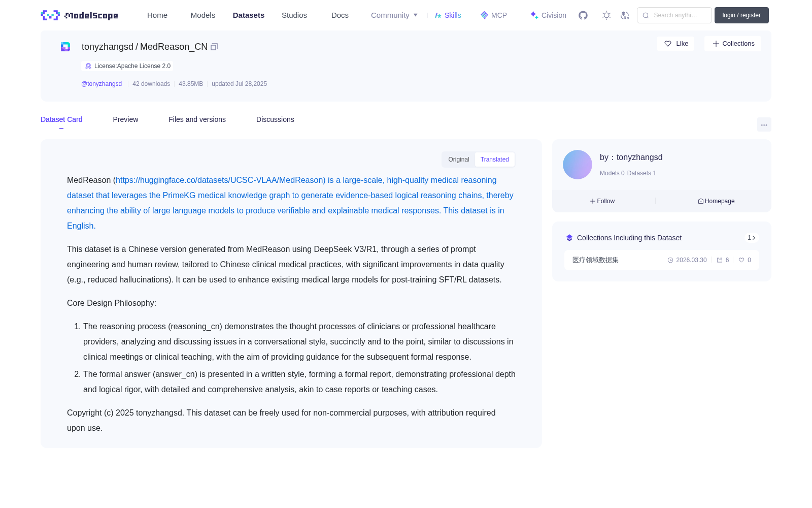Click the Datasets 1 count text

(x=641, y=173)
